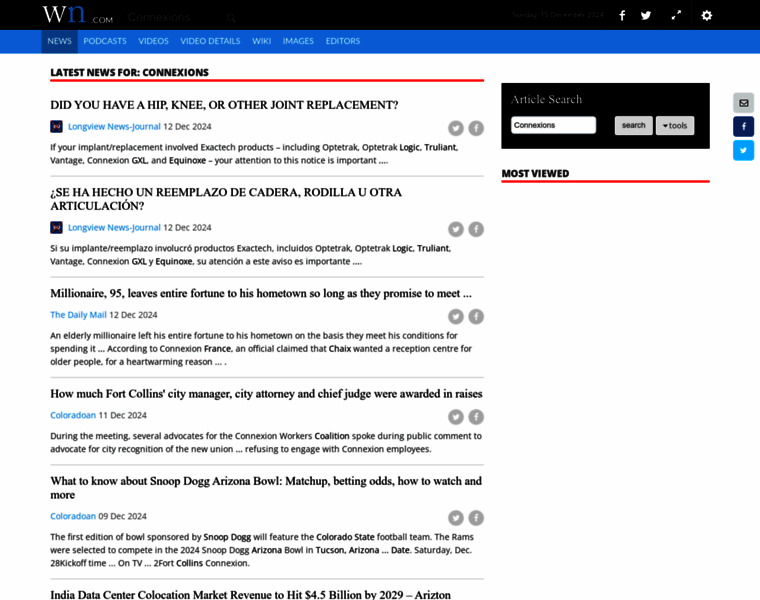Expand the tools dropdown in Article Search
The height and width of the screenshot is (600, 760).
click(675, 126)
